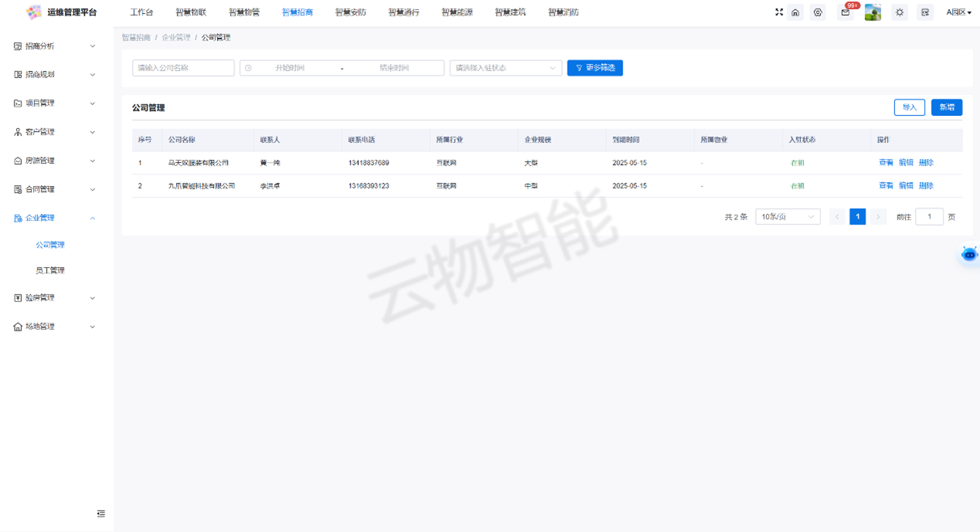
Task: Switch to the 智慧物管 top tab
Action: click(x=244, y=12)
